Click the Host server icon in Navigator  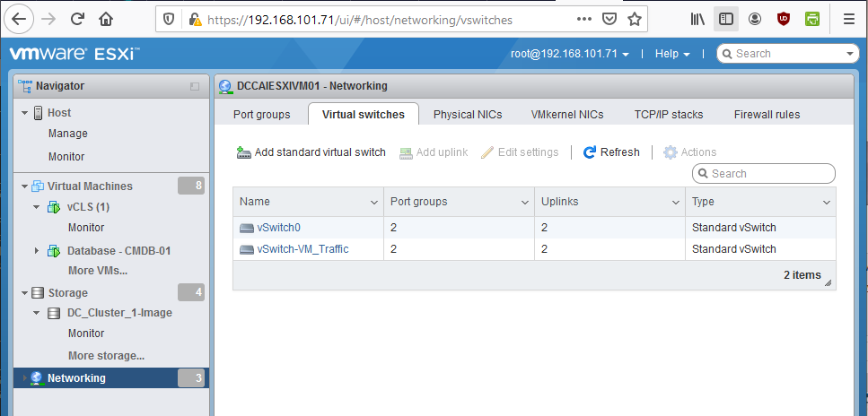(x=39, y=113)
